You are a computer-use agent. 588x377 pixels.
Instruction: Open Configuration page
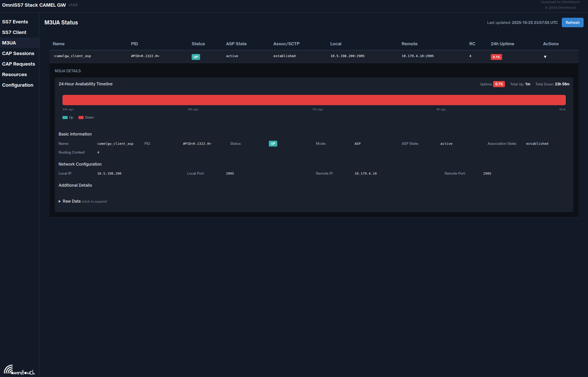pyautogui.click(x=18, y=85)
